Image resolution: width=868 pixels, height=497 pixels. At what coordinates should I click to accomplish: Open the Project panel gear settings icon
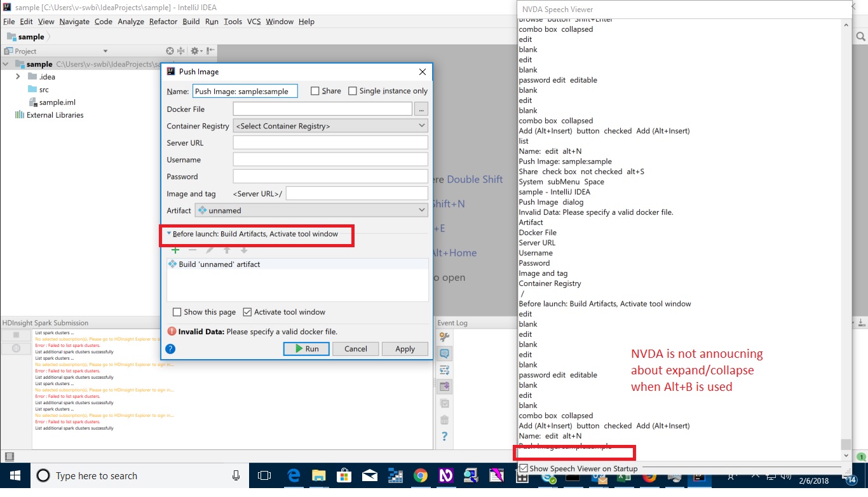[x=195, y=51]
